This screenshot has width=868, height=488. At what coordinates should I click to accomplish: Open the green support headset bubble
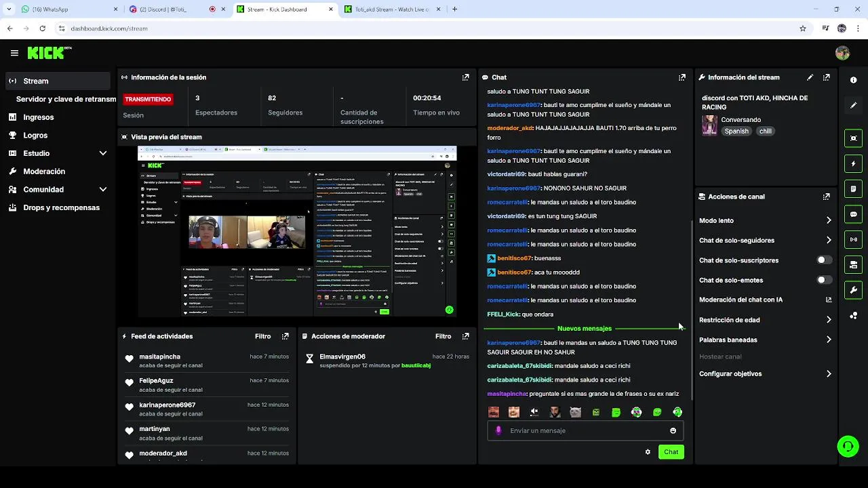pos(848,446)
